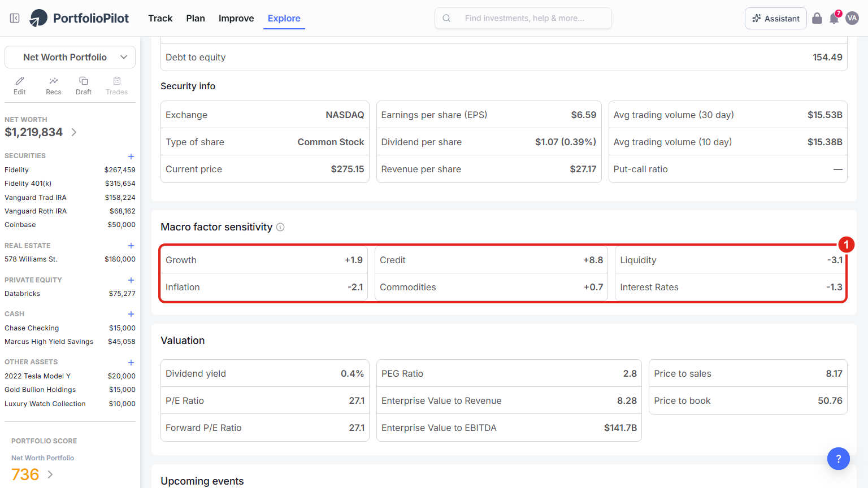Expand the Net Worth Portfolio dropdown
The height and width of the screenshot is (488, 868).
[70, 57]
